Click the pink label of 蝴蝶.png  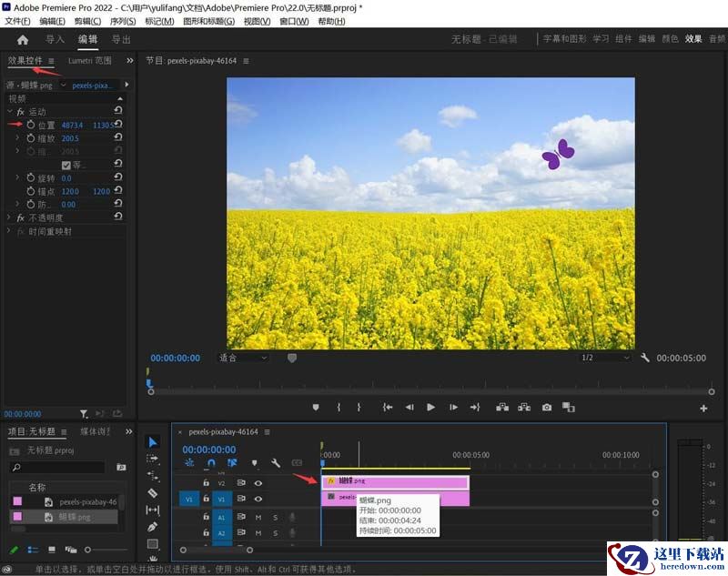(x=17, y=516)
